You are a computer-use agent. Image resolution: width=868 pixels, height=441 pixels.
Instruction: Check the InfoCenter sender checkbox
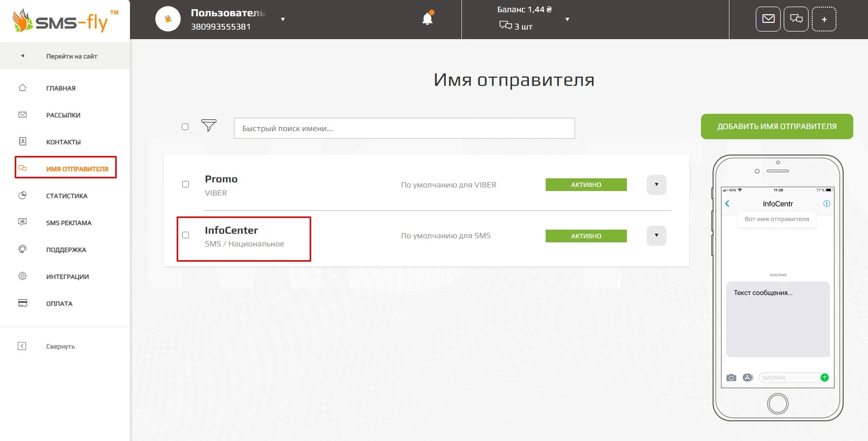185,235
